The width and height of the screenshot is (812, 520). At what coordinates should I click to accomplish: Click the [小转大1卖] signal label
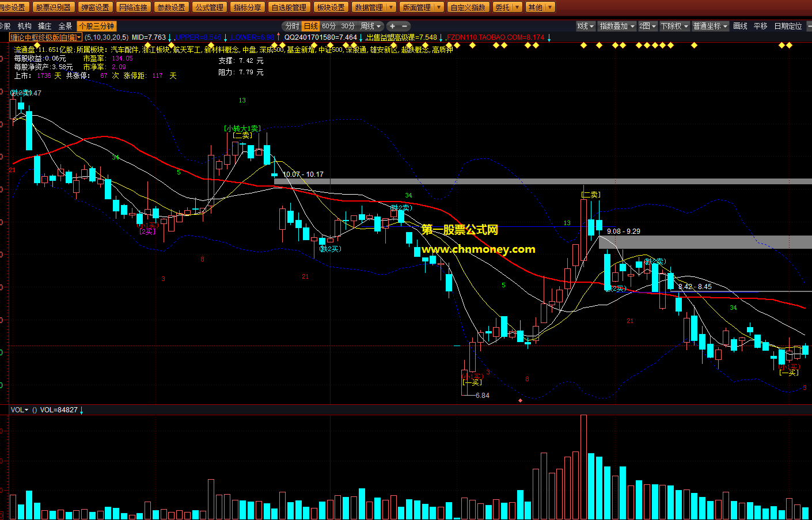pyautogui.click(x=242, y=128)
